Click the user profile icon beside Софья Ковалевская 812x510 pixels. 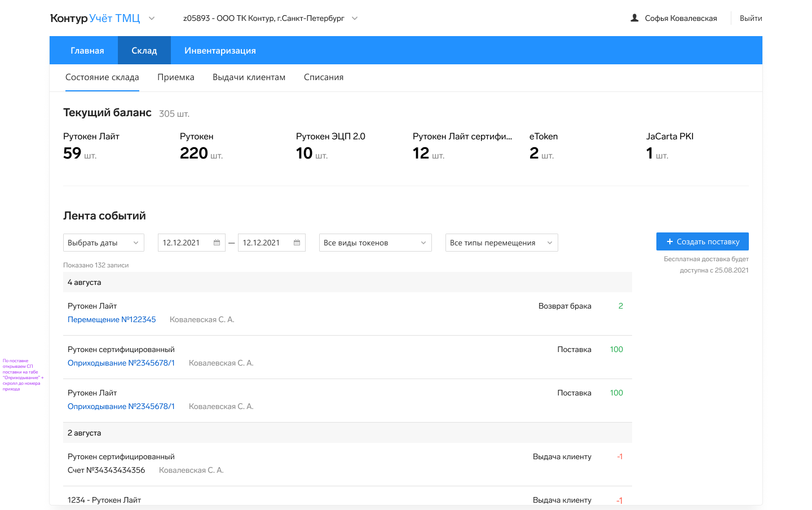(634, 18)
